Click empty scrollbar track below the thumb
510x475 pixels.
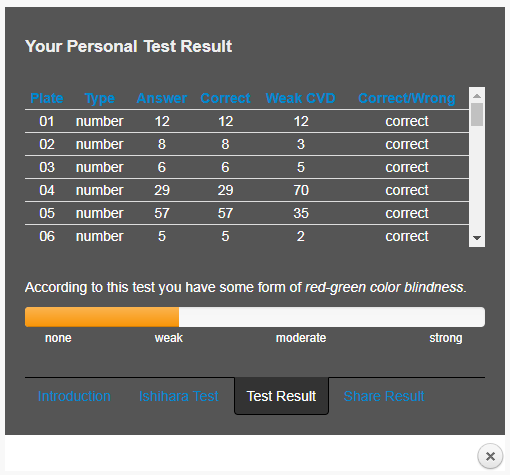pyautogui.click(x=477, y=178)
